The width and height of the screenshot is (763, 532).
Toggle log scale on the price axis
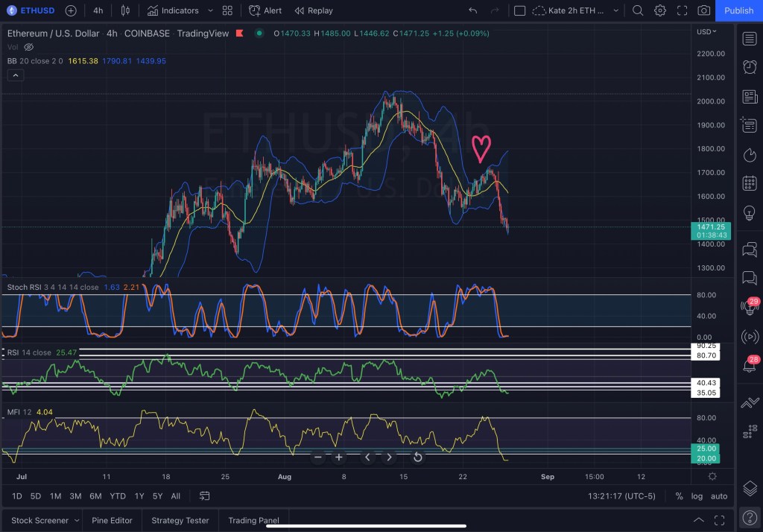pos(696,495)
